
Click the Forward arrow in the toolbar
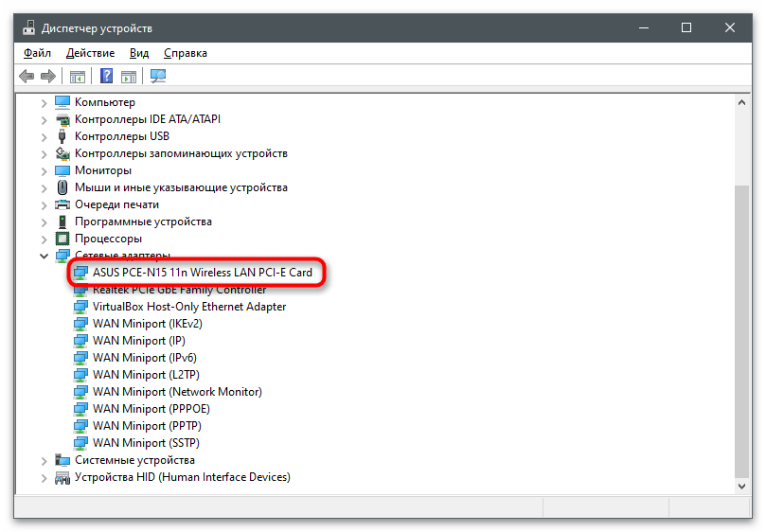(x=47, y=76)
